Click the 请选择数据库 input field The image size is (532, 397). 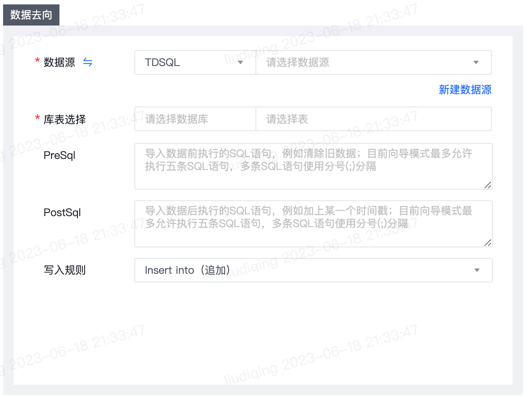(x=194, y=119)
